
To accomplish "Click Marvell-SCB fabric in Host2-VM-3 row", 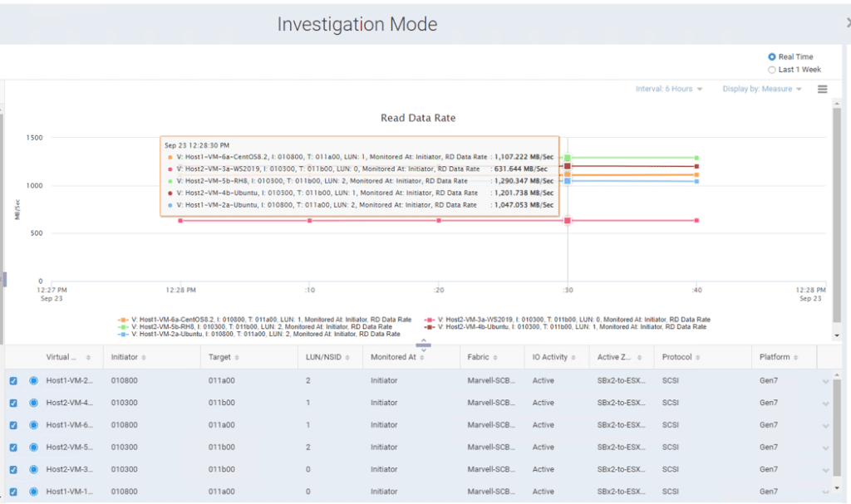I will point(491,470).
